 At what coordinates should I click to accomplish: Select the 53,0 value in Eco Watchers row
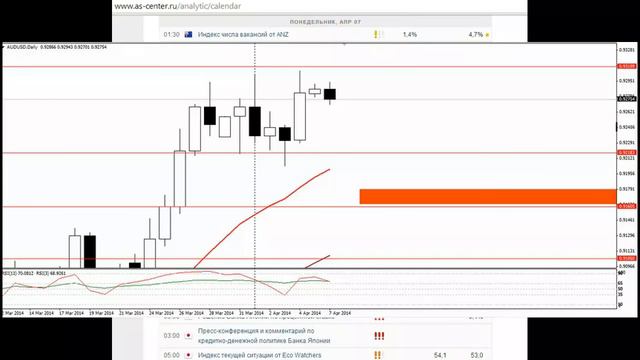coord(476,355)
